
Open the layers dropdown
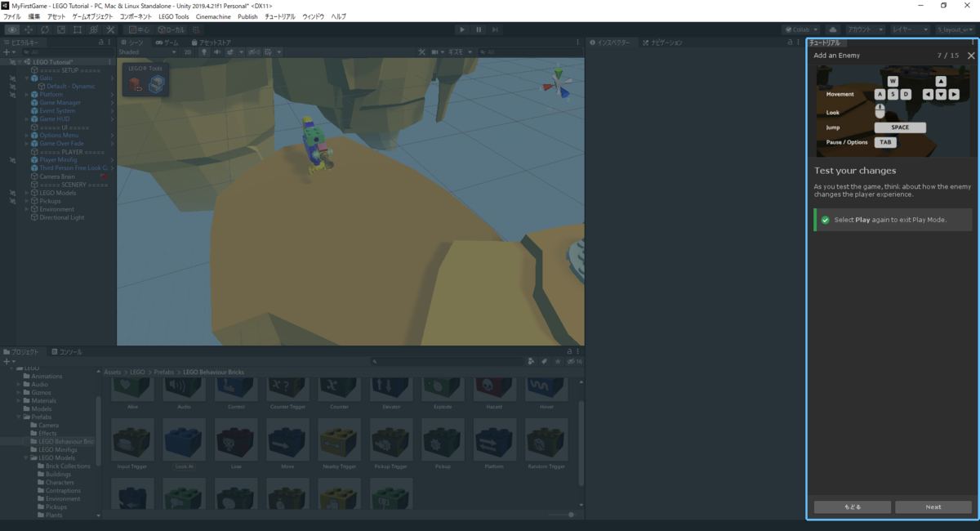tap(910, 29)
